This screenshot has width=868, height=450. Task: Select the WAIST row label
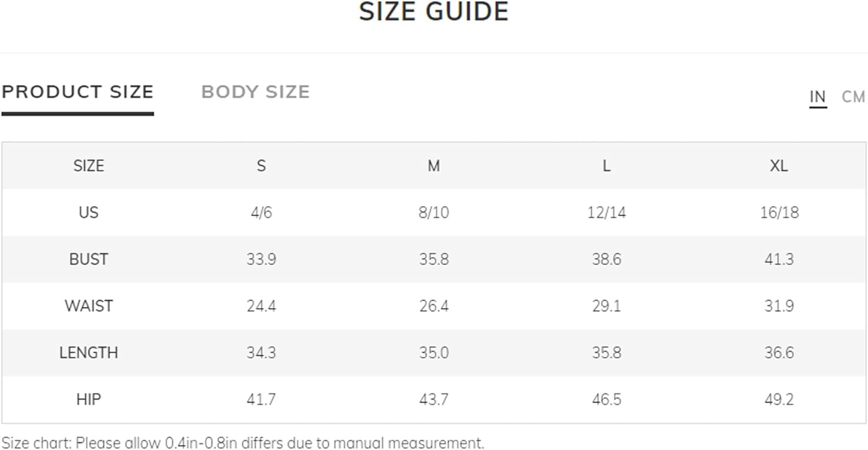pos(89,306)
